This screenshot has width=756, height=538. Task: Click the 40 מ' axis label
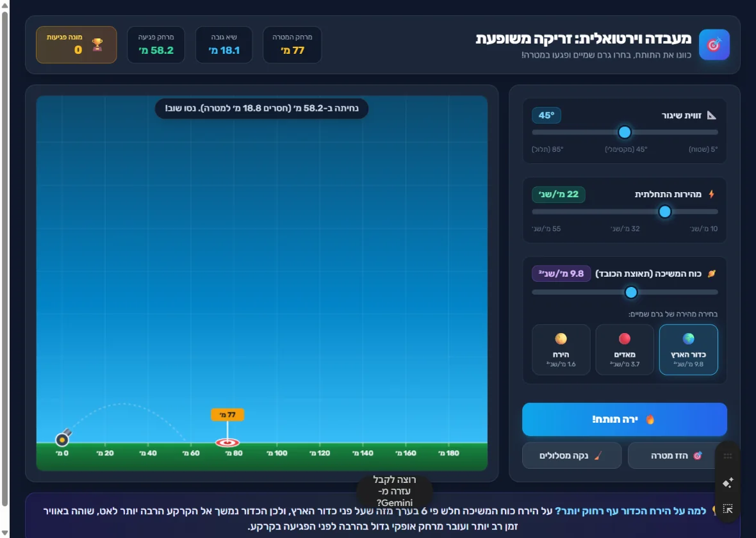click(x=148, y=453)
